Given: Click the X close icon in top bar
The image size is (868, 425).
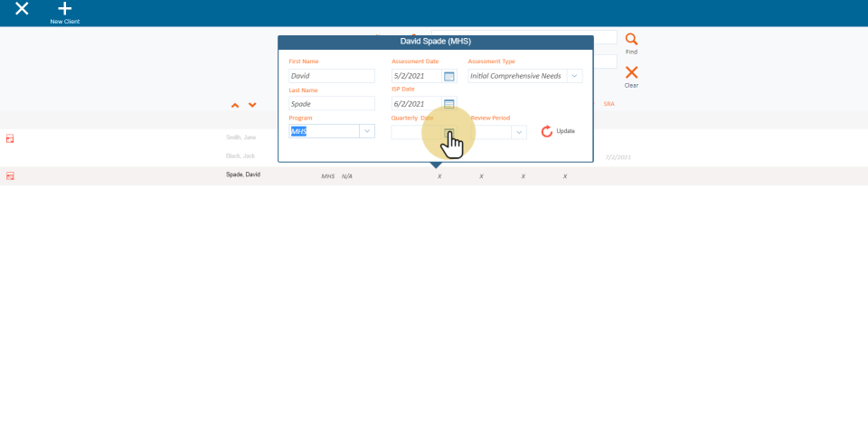Looking at the screenshot, I should click(x=22, y=9).
